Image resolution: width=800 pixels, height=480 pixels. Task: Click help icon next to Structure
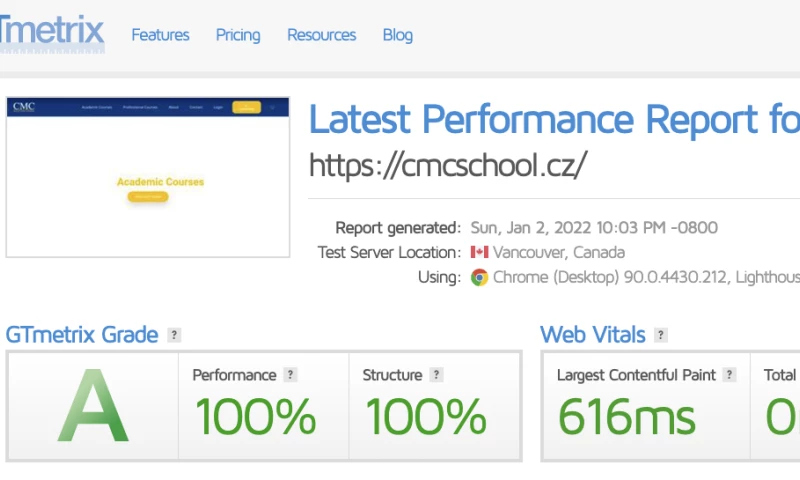(437, 375)
